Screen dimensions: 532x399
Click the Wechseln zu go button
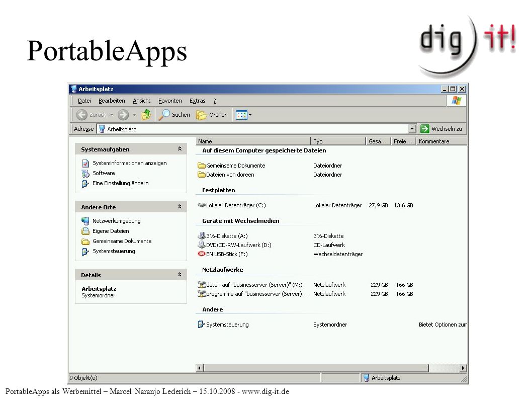point(441,129)
